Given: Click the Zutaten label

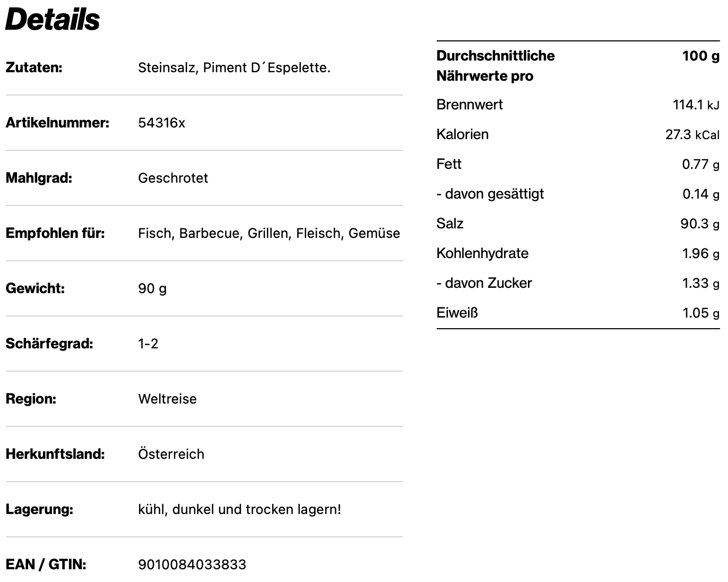Looking at the screenshot, I should coord(34,68).
